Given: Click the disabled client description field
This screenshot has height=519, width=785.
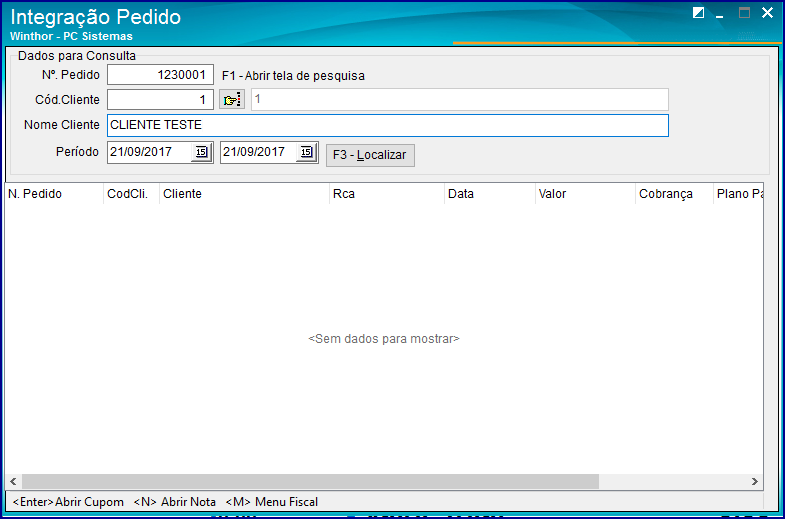Looking at the screenshot, I should point(460,100).
